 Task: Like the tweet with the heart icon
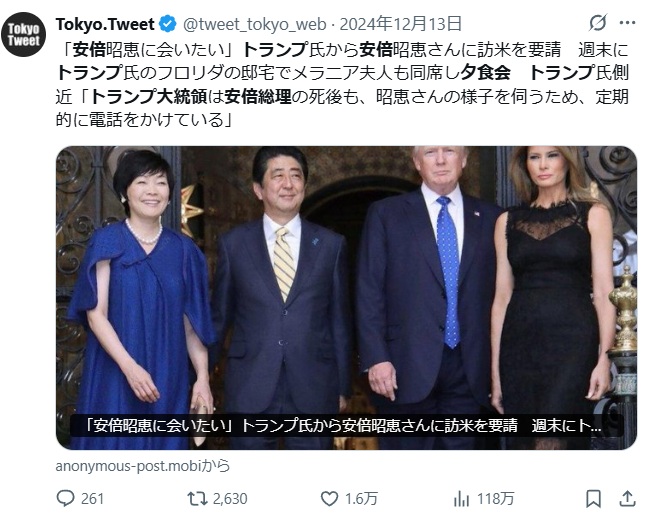click(329, 498)
